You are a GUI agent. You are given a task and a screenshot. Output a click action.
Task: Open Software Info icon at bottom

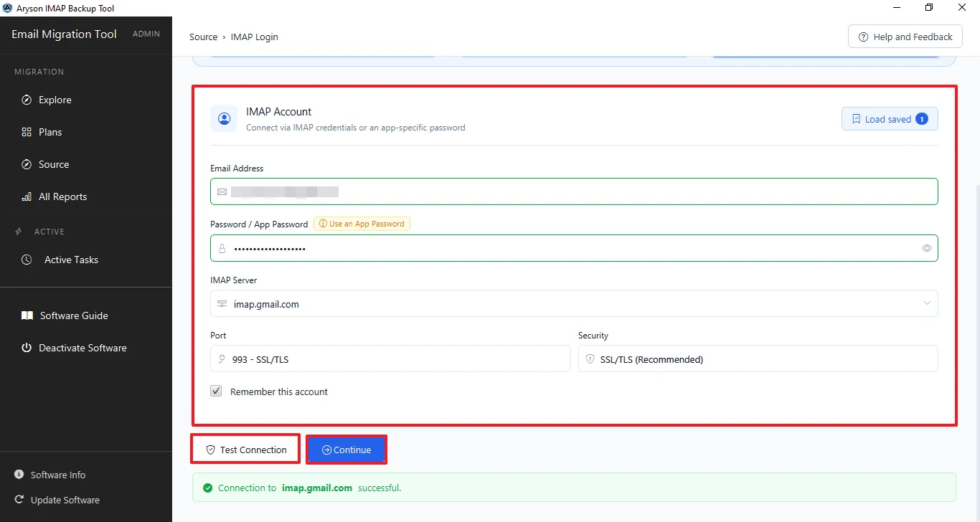click(x=19, y=475)
